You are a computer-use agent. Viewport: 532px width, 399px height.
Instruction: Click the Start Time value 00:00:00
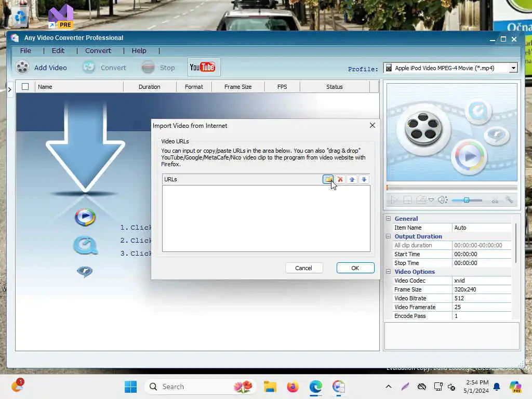pyautogui.click(x=482, y=254)
